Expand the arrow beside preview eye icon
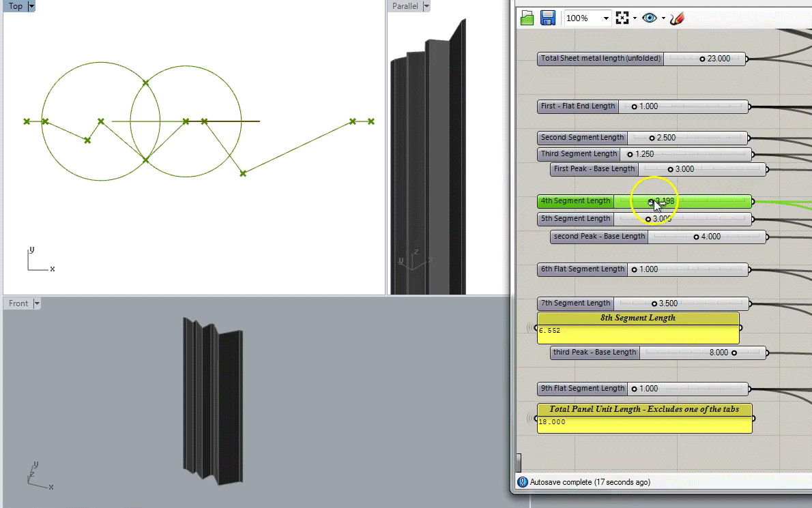 click(663, 18)
